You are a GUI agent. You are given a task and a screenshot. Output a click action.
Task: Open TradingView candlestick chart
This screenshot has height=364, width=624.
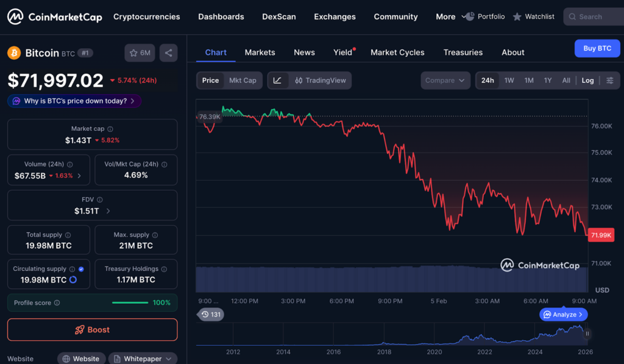point(320,80)
